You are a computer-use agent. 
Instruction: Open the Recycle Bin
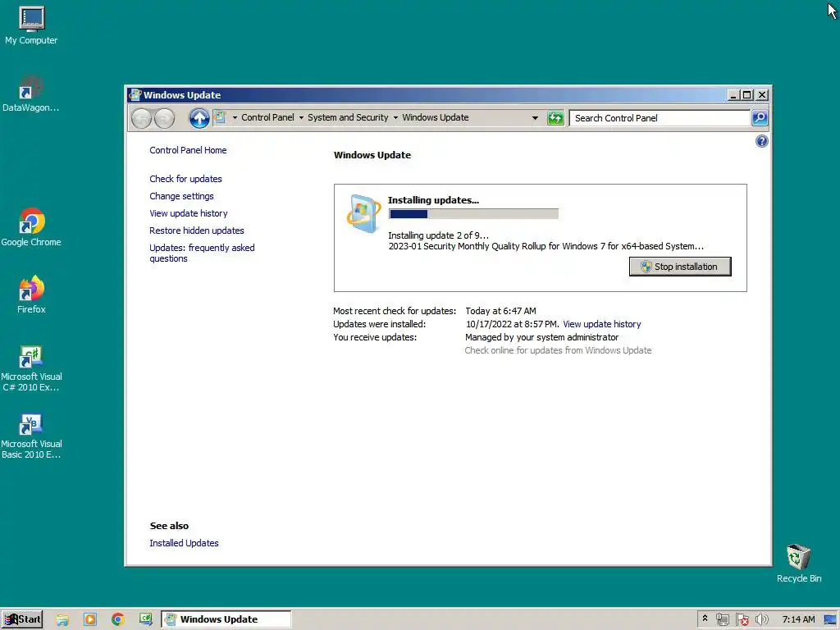coord(799,564)
